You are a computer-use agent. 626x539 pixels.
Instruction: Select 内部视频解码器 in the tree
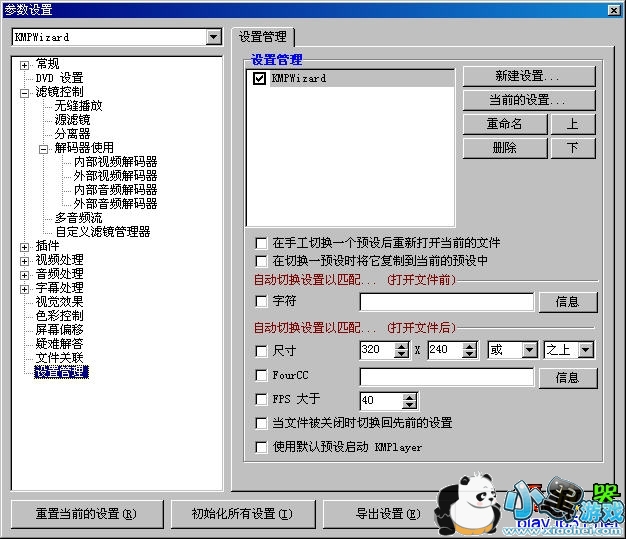[x=115, y=162]
